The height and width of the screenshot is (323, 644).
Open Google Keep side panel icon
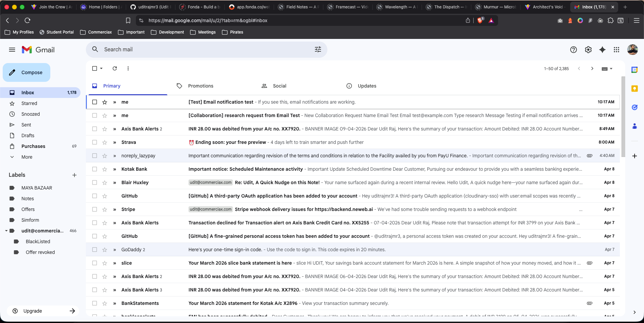point(634,89)
